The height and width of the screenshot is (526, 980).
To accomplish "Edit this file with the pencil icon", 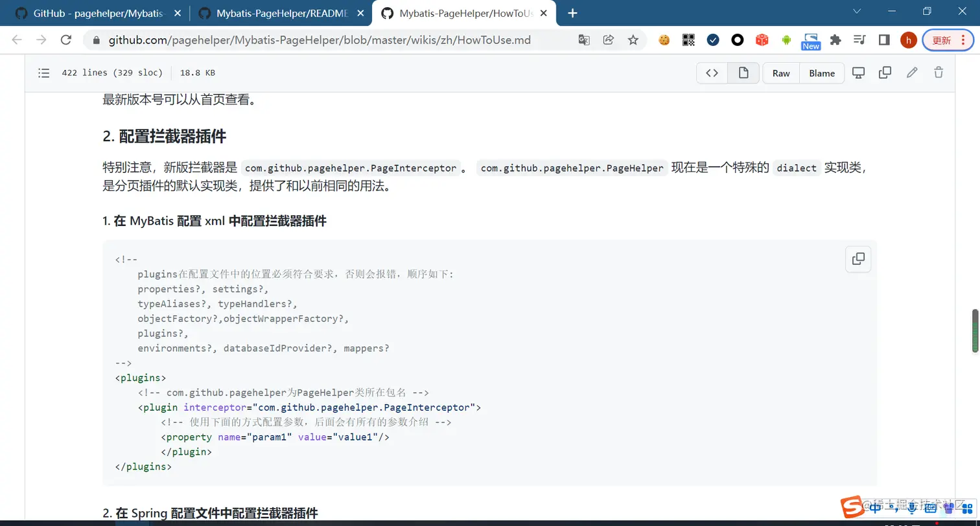I will [912, 73].
